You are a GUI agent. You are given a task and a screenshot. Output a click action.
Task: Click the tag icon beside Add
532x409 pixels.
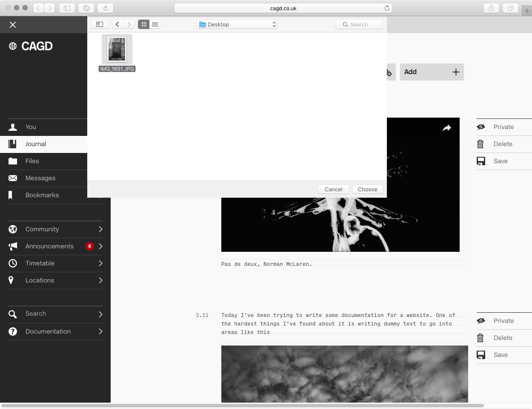click(x=389, y=72)
